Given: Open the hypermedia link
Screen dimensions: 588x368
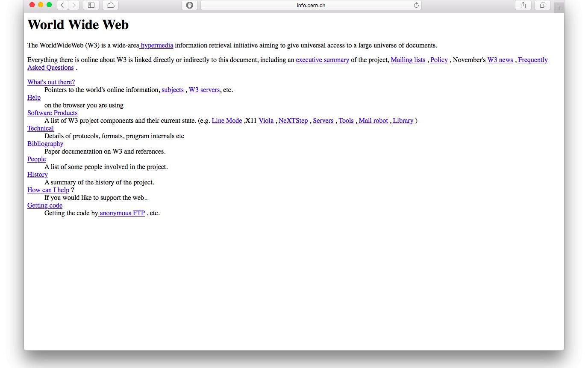Looking at the screenshot, I should coord(157,45).
